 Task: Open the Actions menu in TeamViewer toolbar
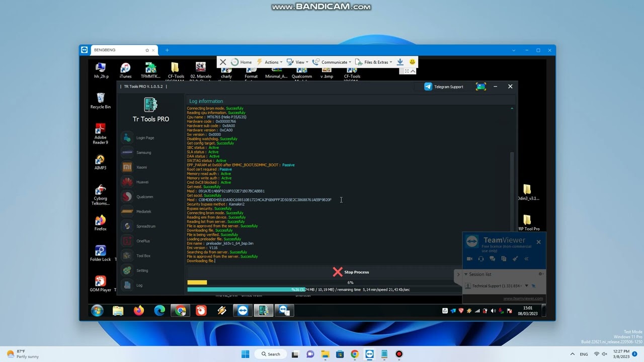[270, 62]
